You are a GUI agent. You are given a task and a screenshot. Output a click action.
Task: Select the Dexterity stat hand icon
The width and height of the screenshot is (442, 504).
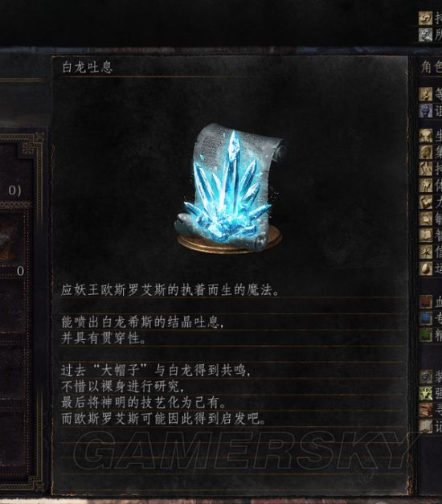pos(426,219)
